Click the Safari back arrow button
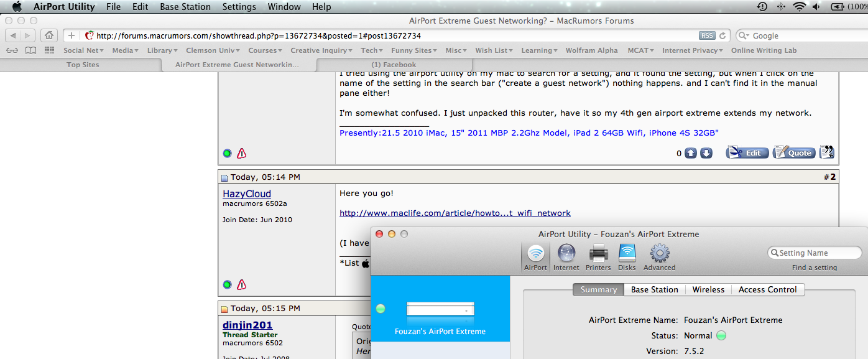Screen dimensions: 868x359 click(x=13, y=35)
